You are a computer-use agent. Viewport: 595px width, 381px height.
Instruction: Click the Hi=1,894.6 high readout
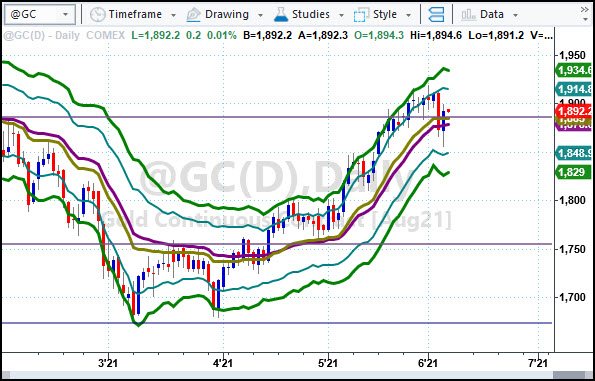click(436, 36)
